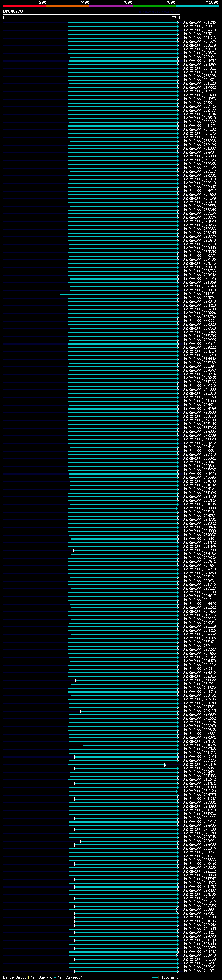Click hit label UniRef100_C8CE50

point(199,213)
